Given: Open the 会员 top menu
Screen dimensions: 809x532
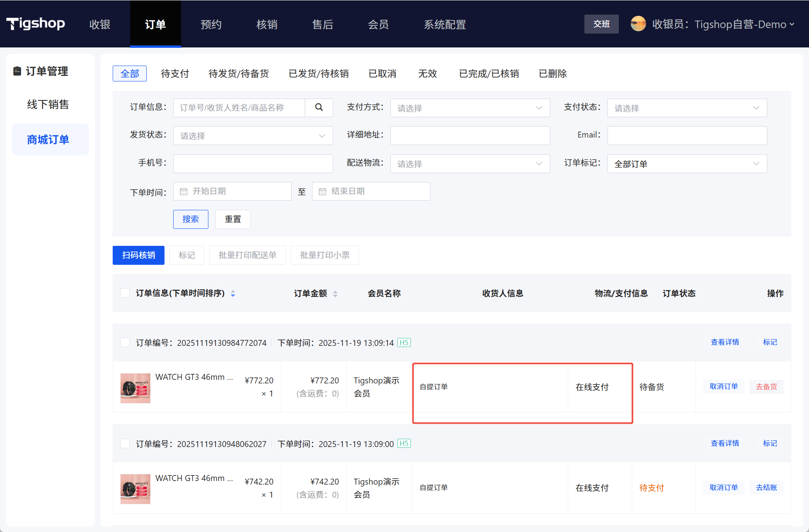Looking at the screenshot, I should point(378,25).
